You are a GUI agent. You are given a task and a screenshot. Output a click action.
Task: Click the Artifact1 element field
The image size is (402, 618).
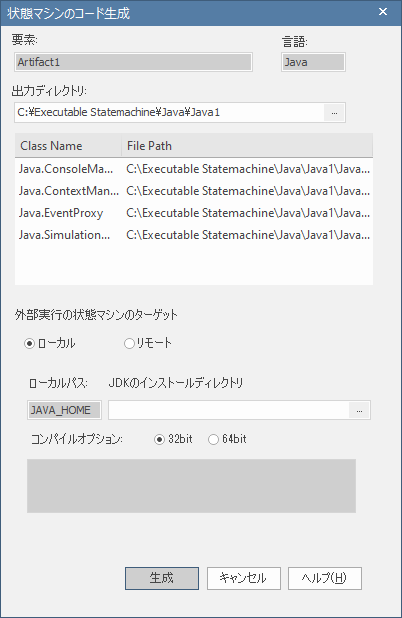134,62
